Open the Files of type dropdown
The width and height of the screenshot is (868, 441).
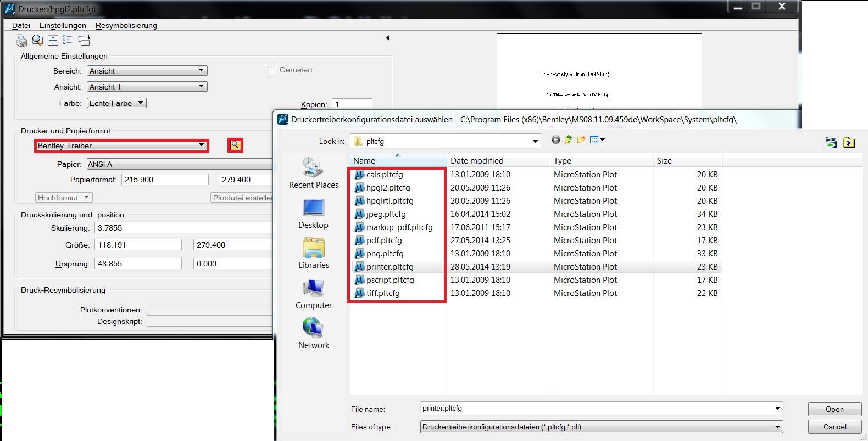pos(602,427)
